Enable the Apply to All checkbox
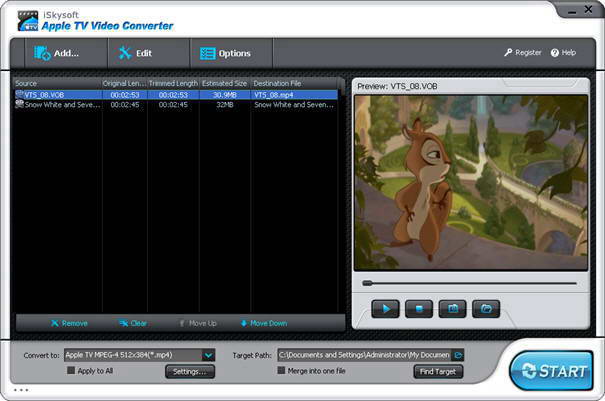This screenshot has width=605, height=401. pos(71,371)
